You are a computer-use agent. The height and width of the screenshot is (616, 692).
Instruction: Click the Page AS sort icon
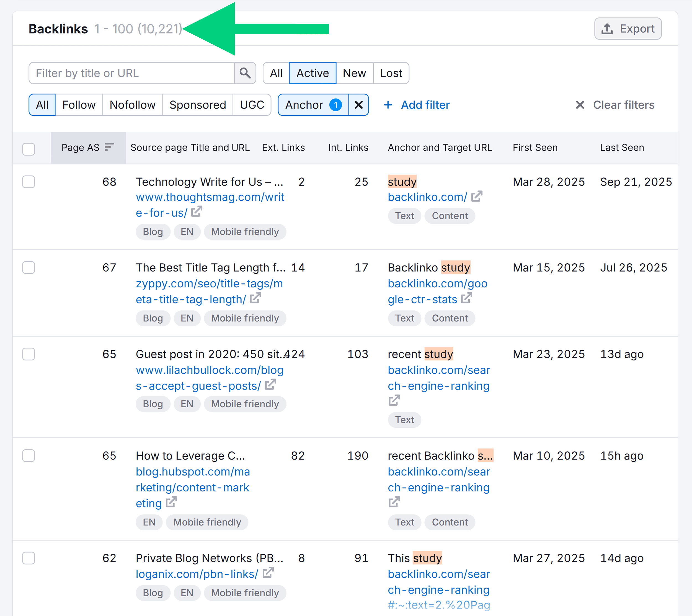tap(109, 147)
